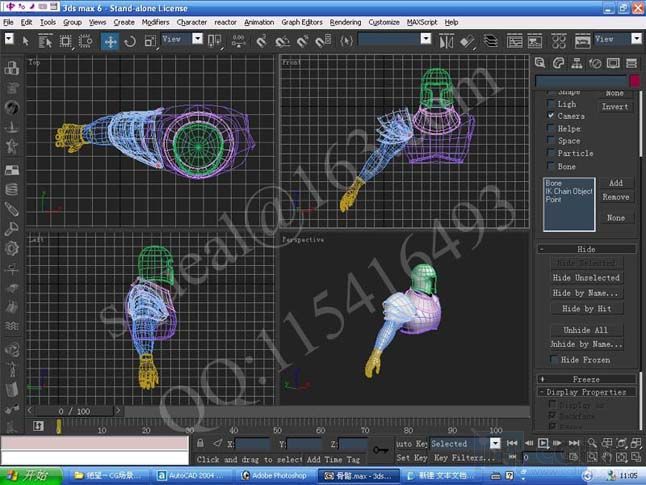The width and height of the screenshot is (646, 485).
Task: Click the Angle Snap magnet icon
Action: [x=283, y=41]
